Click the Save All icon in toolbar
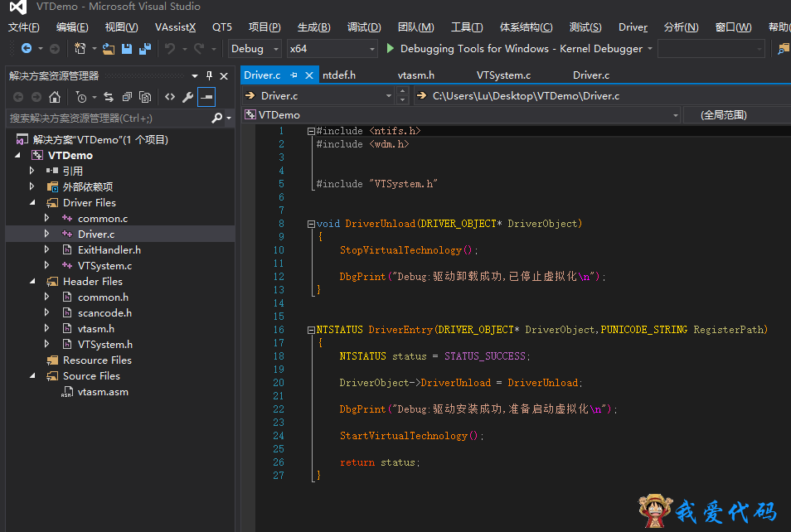791x532 pixels. point(145,48)
